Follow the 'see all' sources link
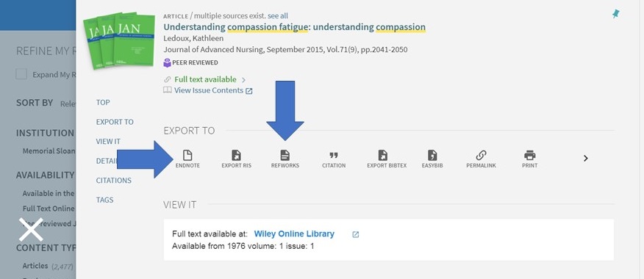This screenshot has height=279, width=644. (278, 16)
